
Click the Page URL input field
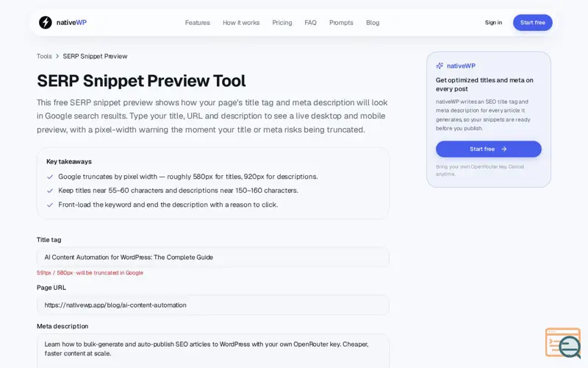(213, 305)
